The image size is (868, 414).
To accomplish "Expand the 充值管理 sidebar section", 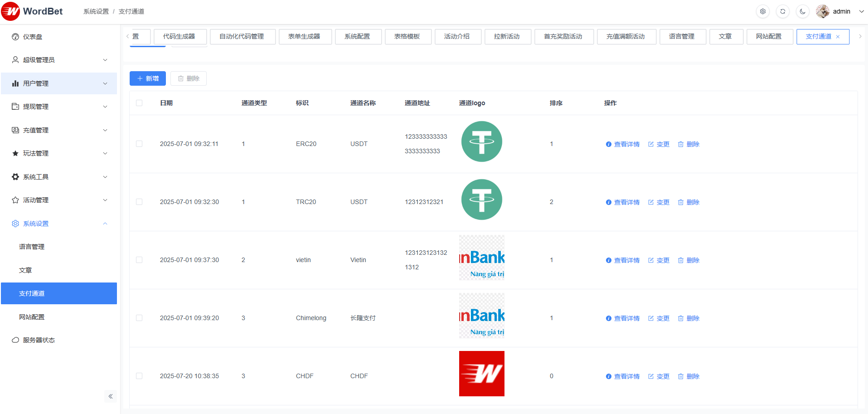I will click(x=59, y=130).
